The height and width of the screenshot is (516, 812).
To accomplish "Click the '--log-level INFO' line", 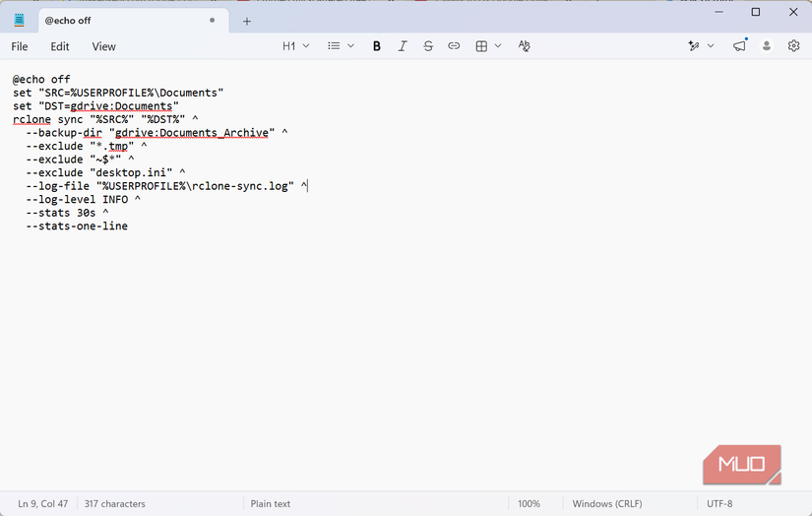I will tap(83, 200).
